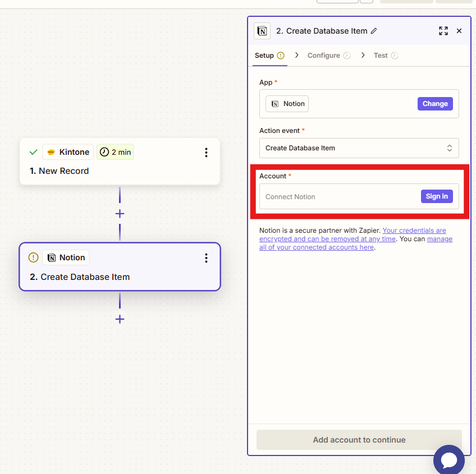The image size is (476, 474).
Task: Open manage all connected accounts link
Action: tap(356, 243)
